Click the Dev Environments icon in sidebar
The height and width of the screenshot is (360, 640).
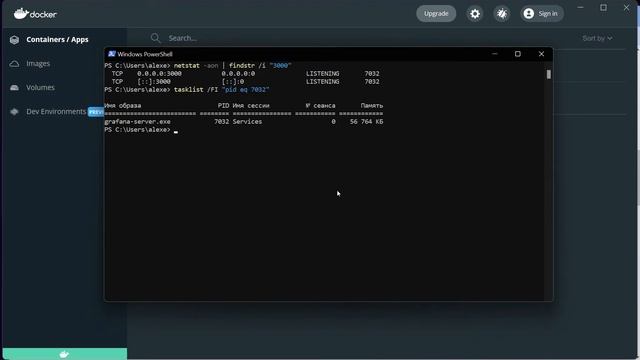[x=14, y=111]
